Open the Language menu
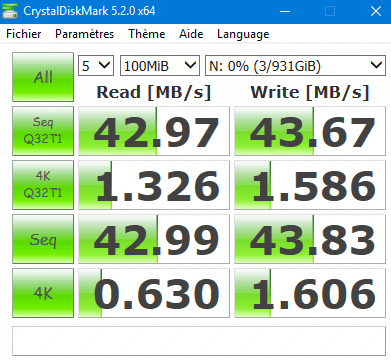Viewport: 391px width, 360px height. [x=243, y=34]
